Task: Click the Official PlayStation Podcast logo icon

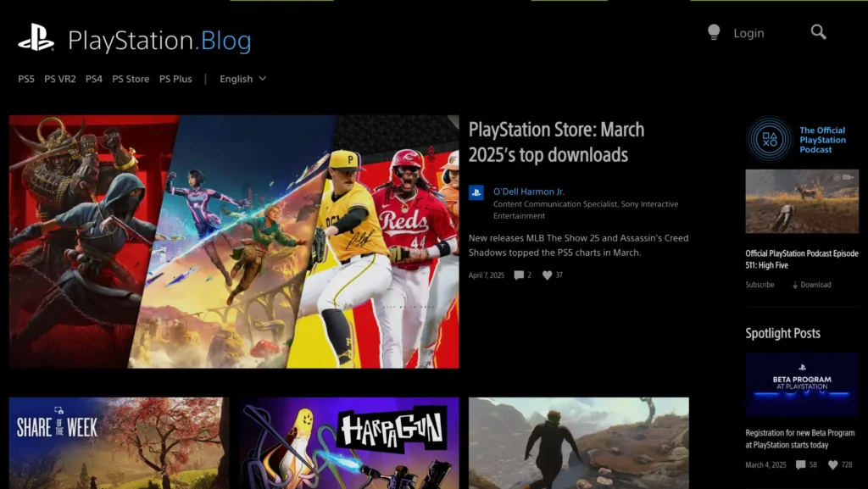Action: pyautogui.click(x=769, y=139)
